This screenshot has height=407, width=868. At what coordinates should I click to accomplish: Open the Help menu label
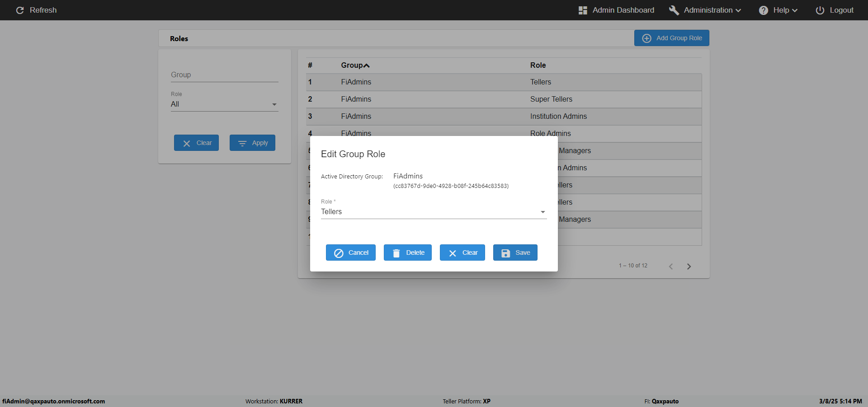coord(781,10)
